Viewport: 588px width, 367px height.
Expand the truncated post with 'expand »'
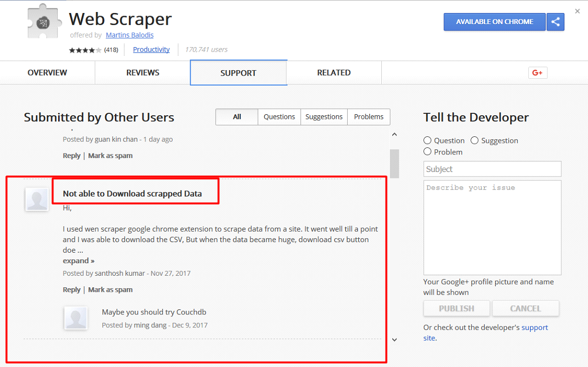coord(78,261)
